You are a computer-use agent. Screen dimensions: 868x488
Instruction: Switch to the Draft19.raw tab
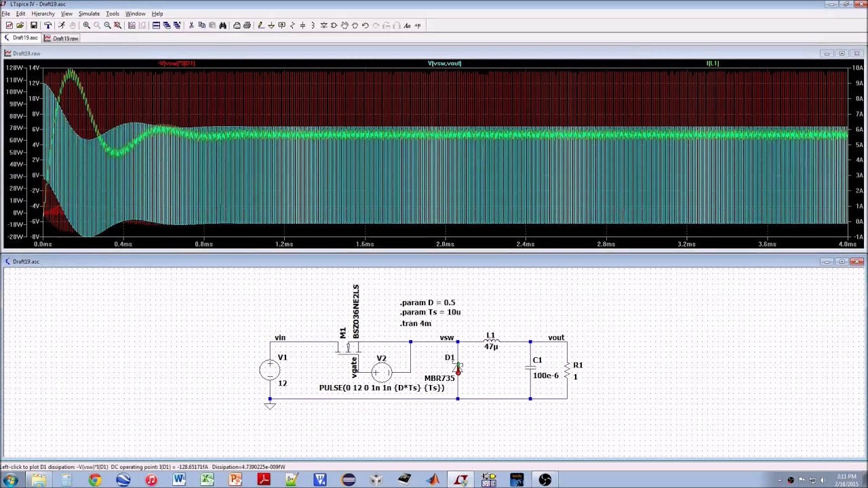[x=62, y=38]
